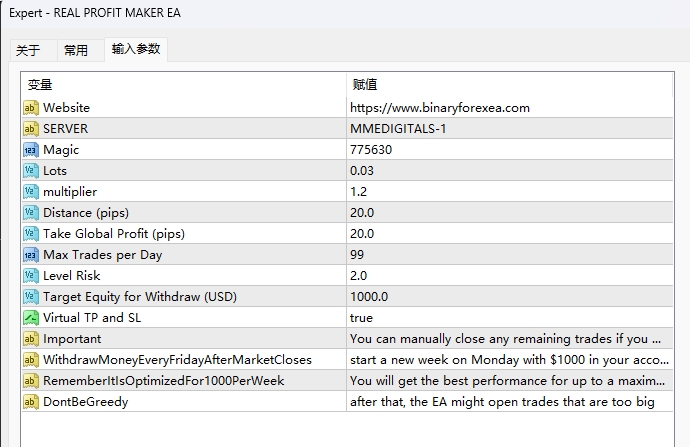The image size is (690, 447).
Task: Switch to the 关于 tab
Action: click(28, 51)
